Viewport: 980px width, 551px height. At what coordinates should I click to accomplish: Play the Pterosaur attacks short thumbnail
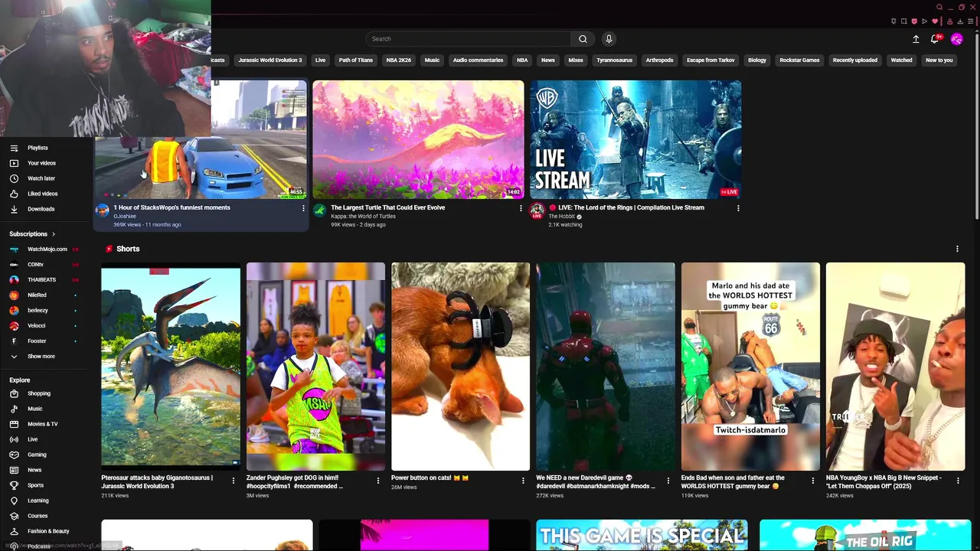tap(171, 367)
